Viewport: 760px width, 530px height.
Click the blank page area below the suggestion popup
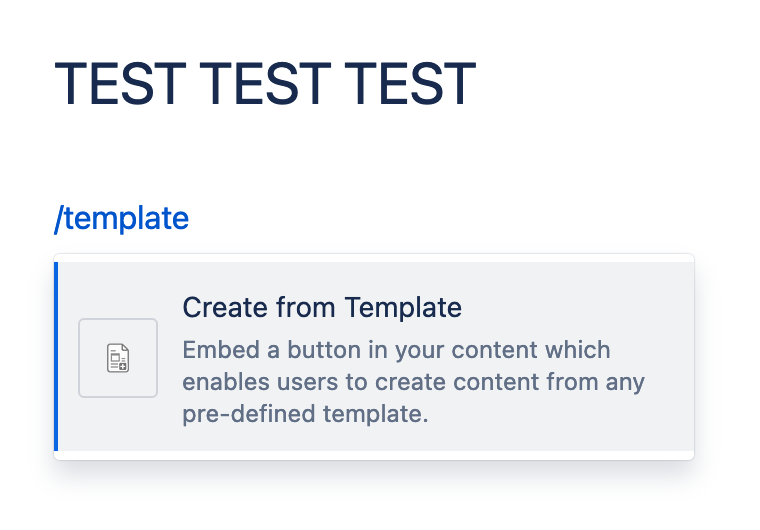pos(380,497)
